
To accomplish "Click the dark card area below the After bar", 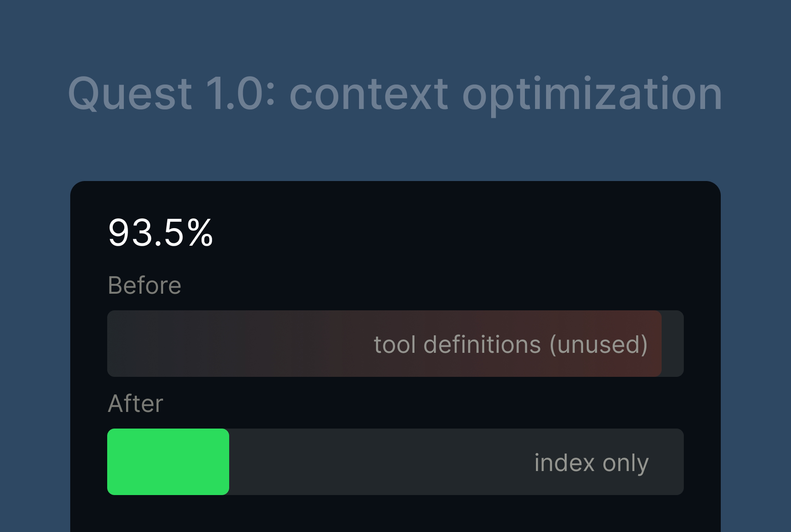I will [x=395, y=515].
